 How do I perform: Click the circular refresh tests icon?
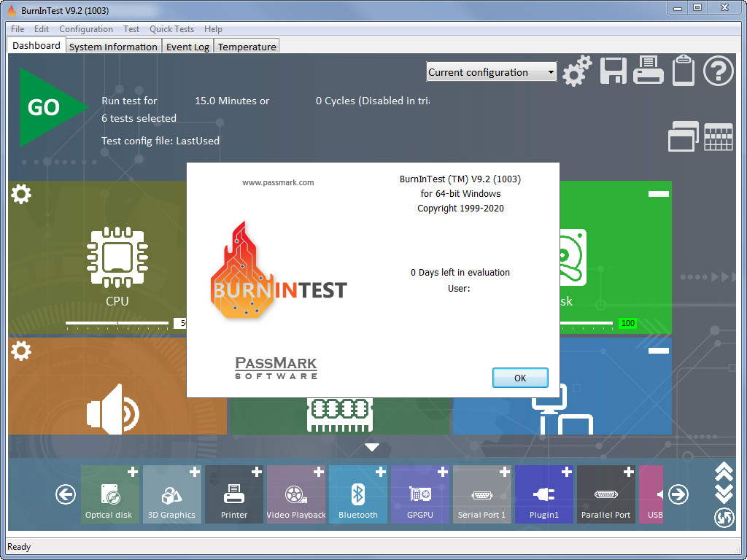point(724,518)
